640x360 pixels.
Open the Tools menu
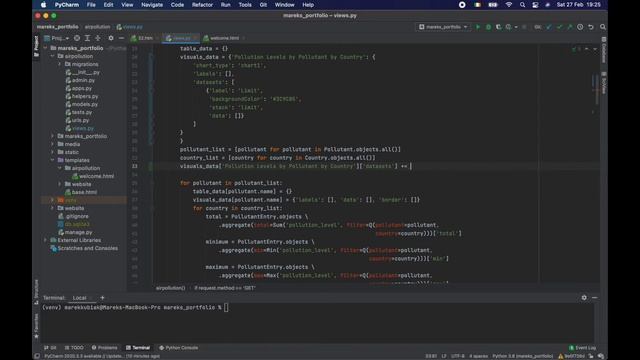click(245, 5)
